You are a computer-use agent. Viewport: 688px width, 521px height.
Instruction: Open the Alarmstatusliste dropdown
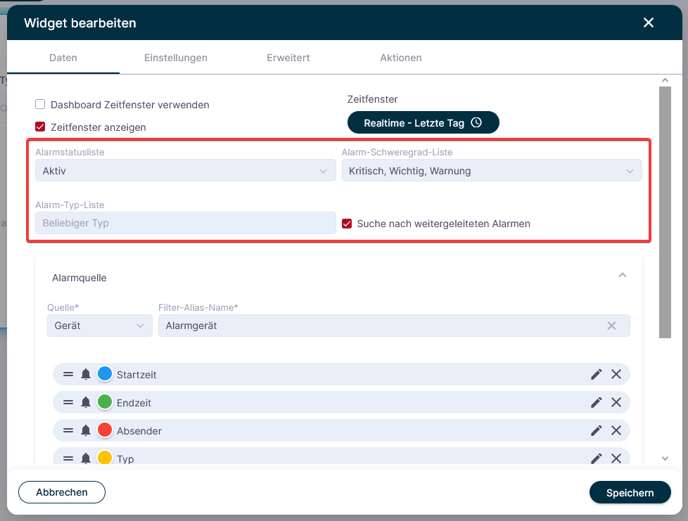tap(185, 171)
